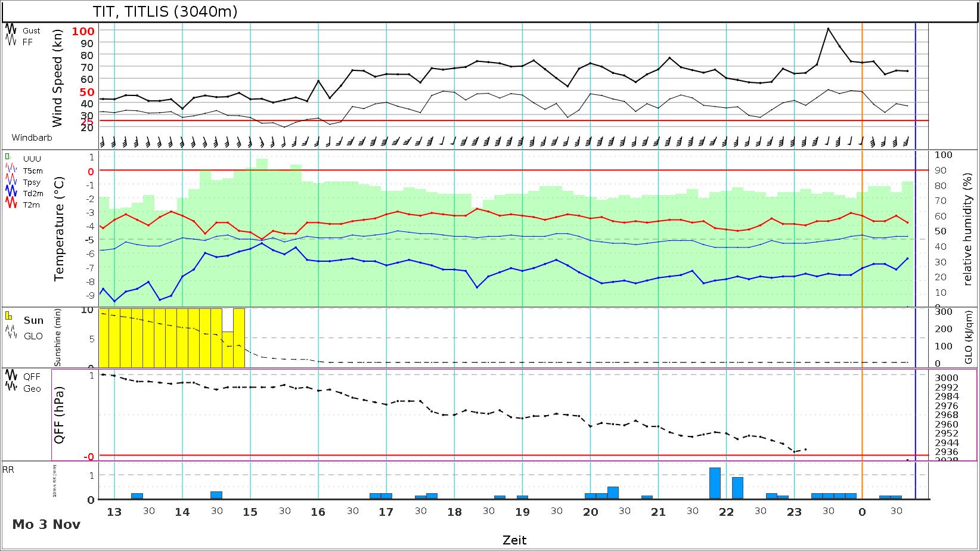Click the tallest blue precipitation bar
This screenshot has height=551, width=980.
tap(715, 483)
